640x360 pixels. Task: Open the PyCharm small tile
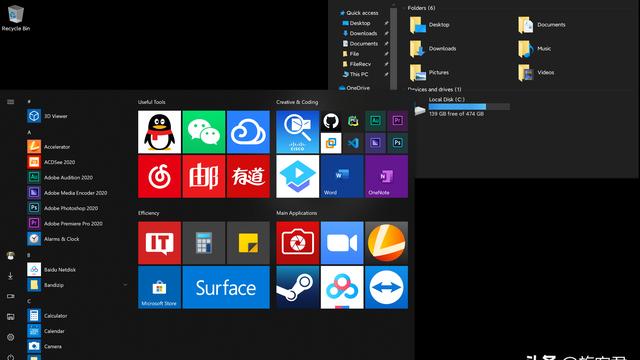353,121
